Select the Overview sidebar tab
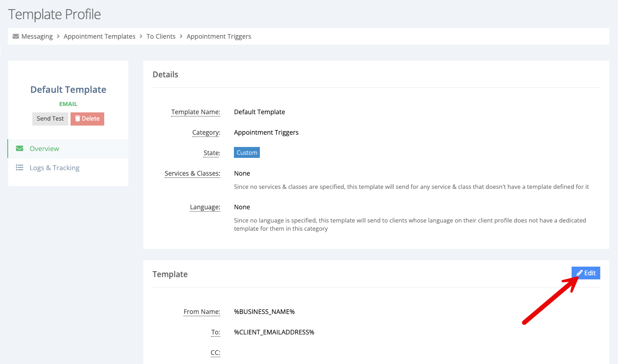Image resolution: width=618 pixels, height=364 pixels. tap(68, 149)
